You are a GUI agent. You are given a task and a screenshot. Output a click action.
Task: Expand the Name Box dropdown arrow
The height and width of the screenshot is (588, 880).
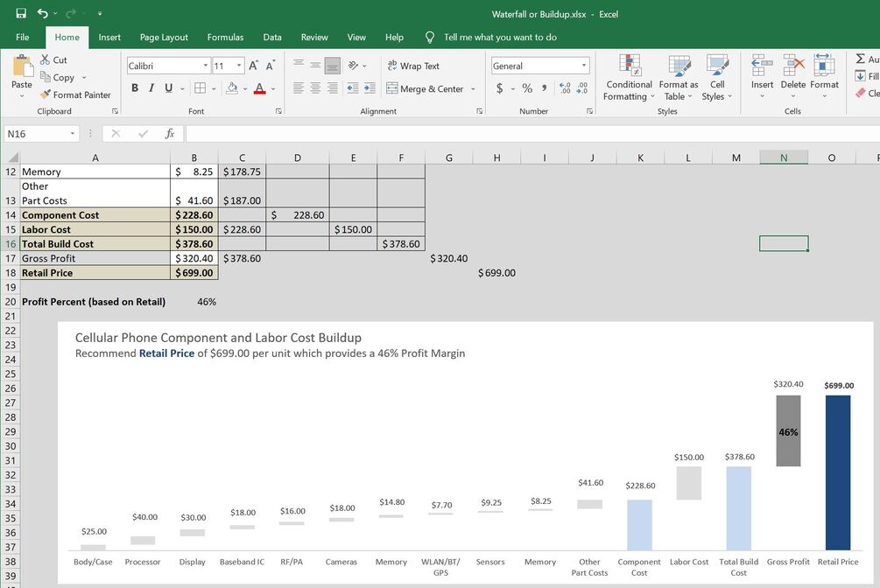[73, 134]
